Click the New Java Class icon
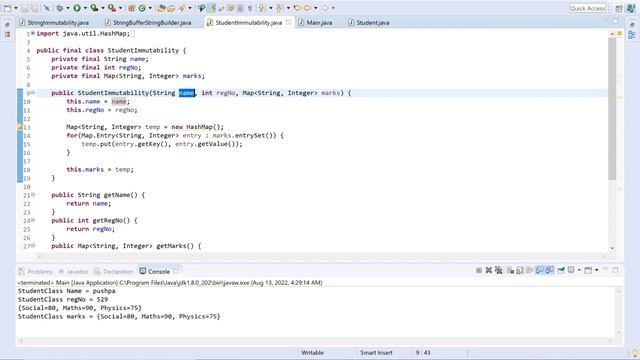Viewport: 640px width, 360px height. pyautogui.click(x=142, y=8)
